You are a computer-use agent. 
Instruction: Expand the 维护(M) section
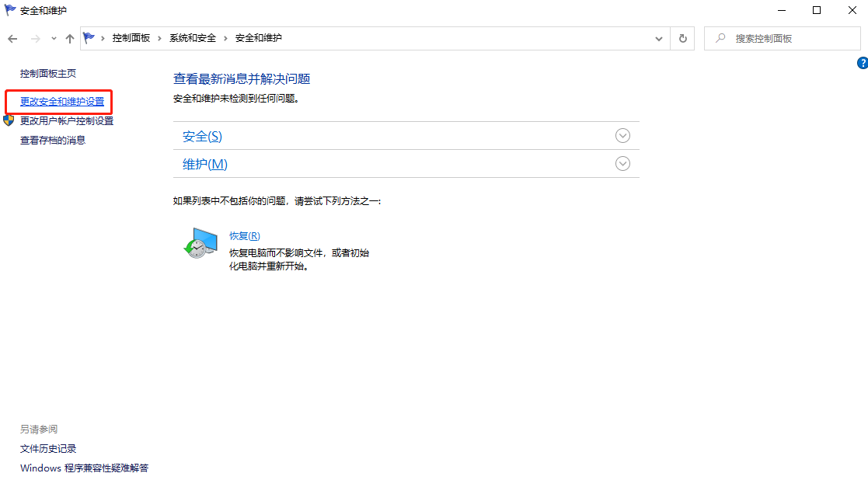click(622, 163)
